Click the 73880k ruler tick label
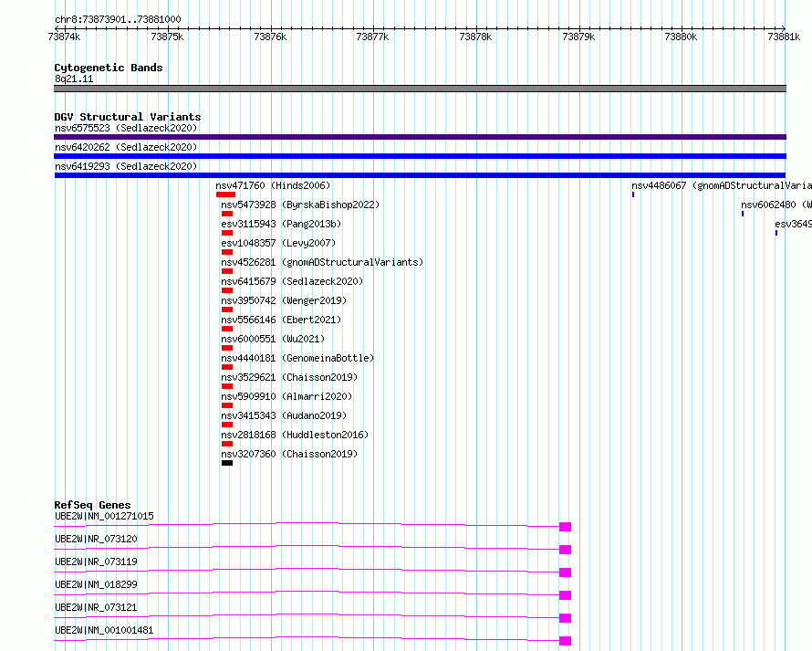Screen dimensions: 812x651 681,37
